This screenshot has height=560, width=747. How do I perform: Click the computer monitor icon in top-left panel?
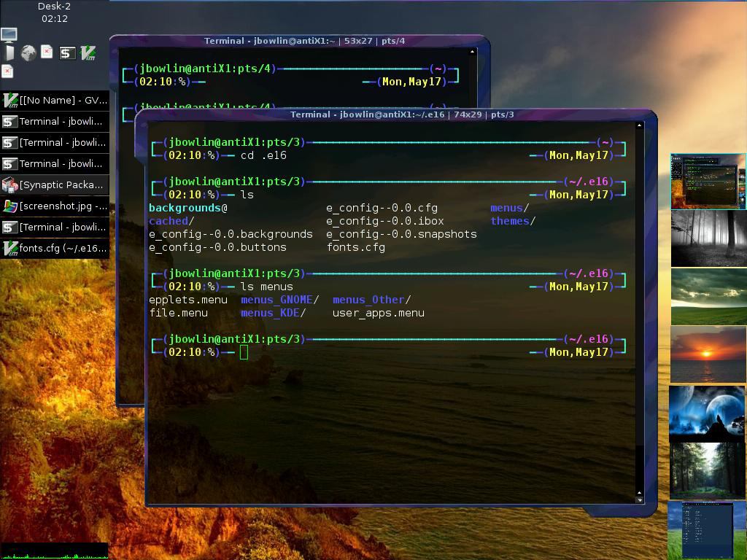pos(9,34)
